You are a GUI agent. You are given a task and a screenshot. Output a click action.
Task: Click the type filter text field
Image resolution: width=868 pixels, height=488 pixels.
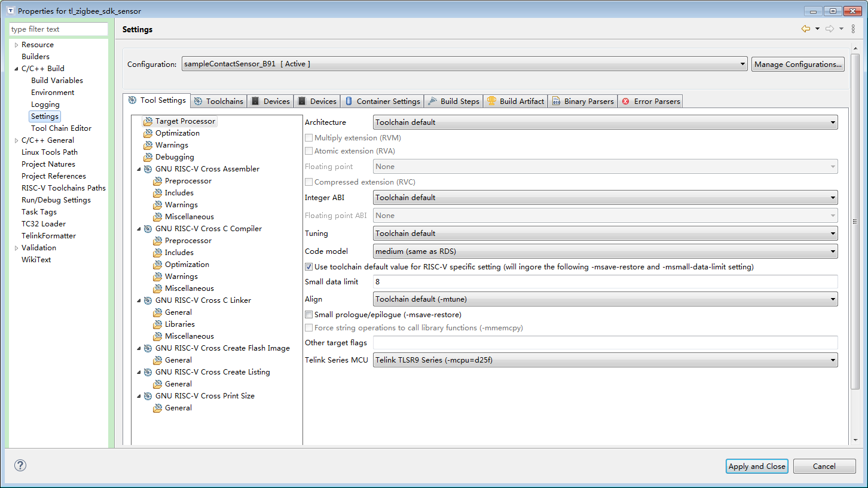coord(59,29)
